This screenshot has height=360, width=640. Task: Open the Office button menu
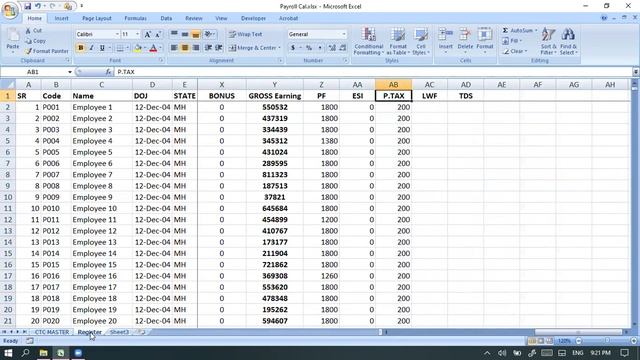[x=10, y=10]
